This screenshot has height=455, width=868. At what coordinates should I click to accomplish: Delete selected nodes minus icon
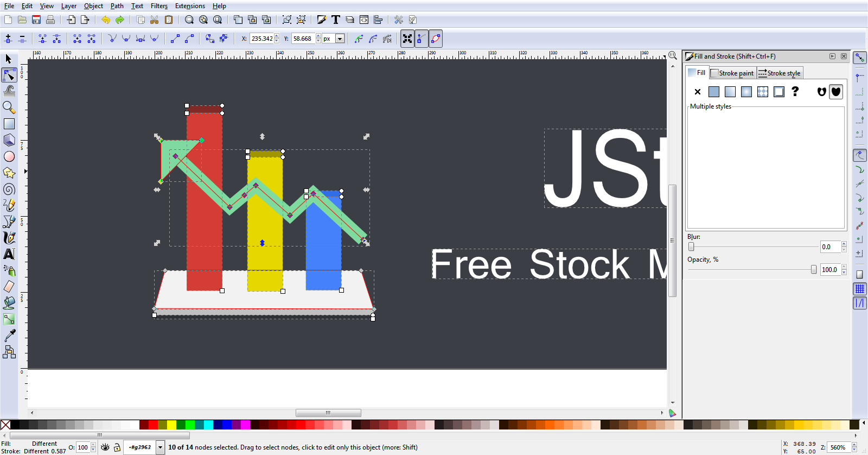22,39
